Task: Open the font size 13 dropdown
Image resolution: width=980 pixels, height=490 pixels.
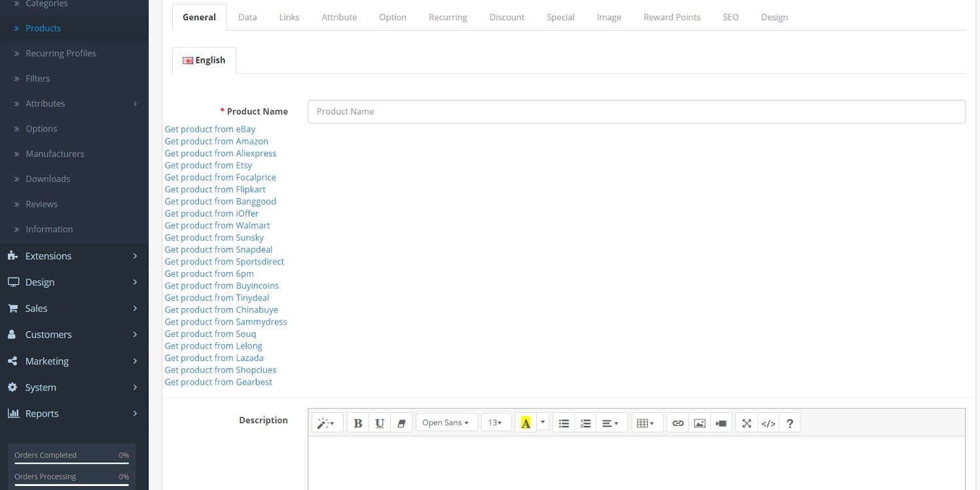Action: (x=496, y=423)
